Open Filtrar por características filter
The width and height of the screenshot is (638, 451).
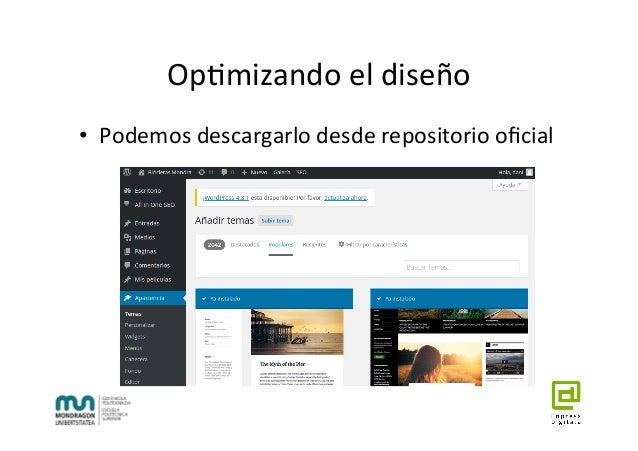(373, 245)
